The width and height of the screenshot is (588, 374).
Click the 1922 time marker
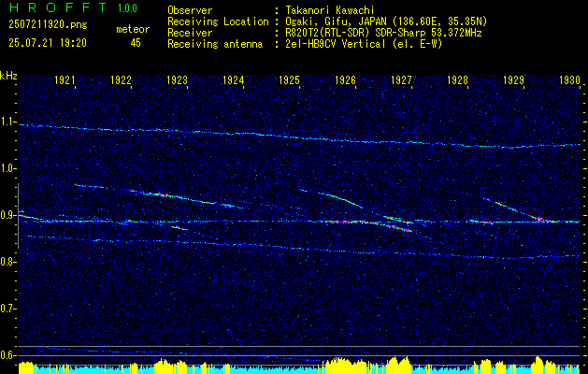pyautogui.click(x=122, y=80)
